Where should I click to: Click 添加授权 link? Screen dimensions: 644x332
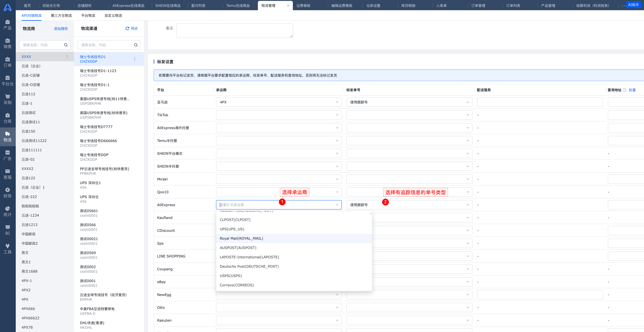coord(61,29)
